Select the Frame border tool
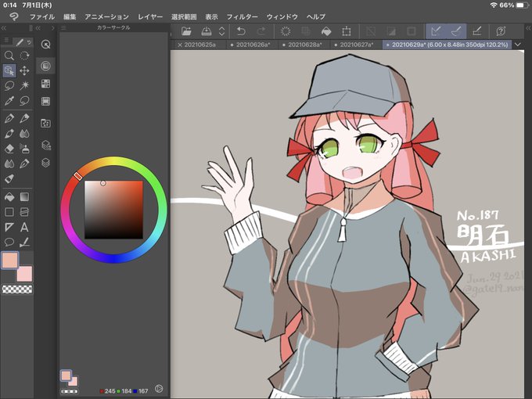 24,212
